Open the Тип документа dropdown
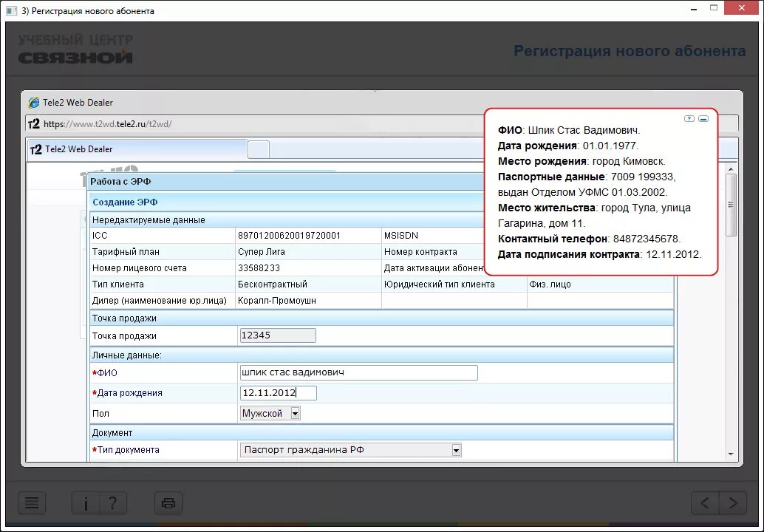This screenshot has height=532, width=764. [x=350, y=450]
